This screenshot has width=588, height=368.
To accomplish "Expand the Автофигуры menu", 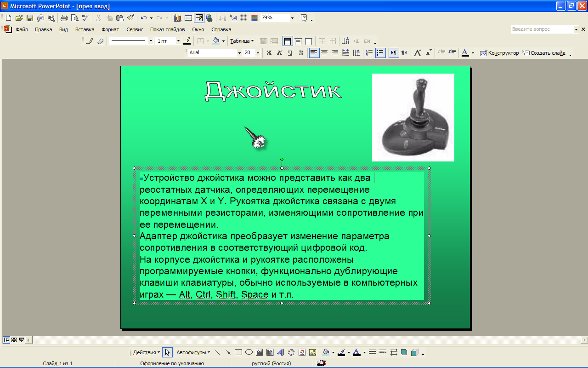I will [x=193, y=352].
